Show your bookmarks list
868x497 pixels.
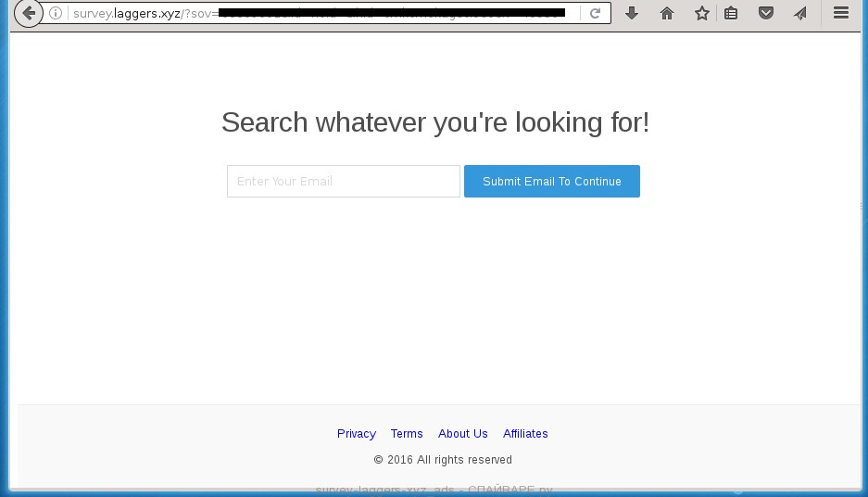click(731, 14)
